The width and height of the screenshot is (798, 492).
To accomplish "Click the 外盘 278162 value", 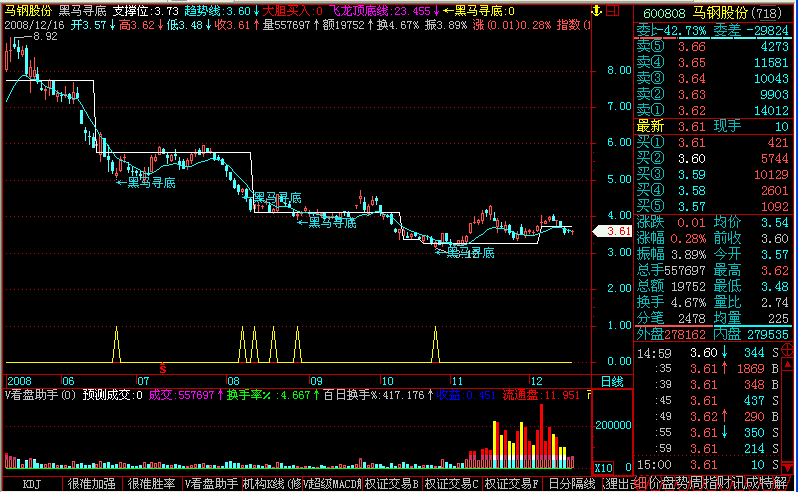I will [x=685, y=334].
